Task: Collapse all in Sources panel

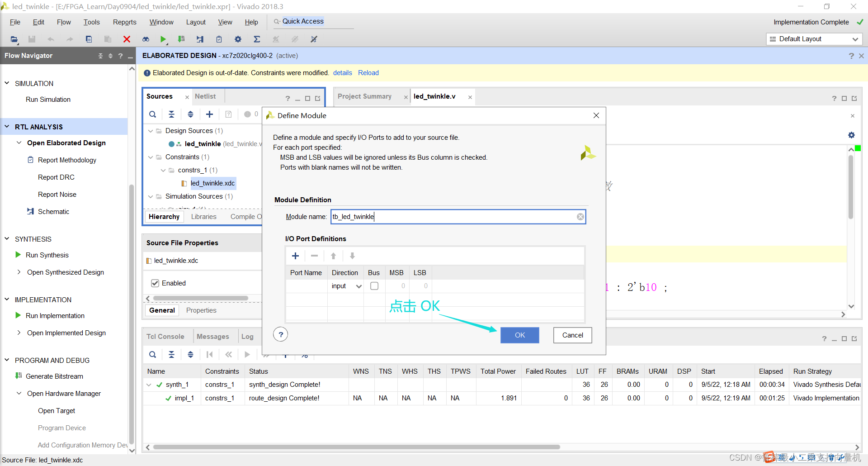Action: 171,114
